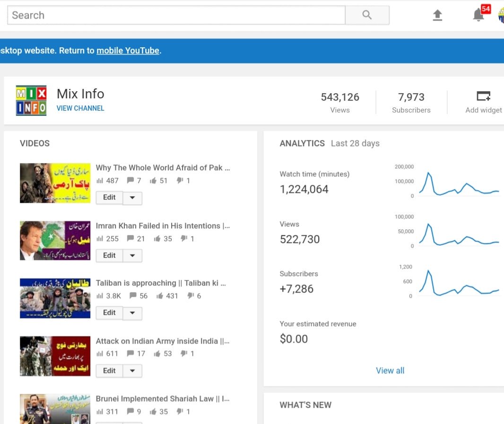Click views icon for Why The Whole World video
This screenshot has height=424, width=504.
click(100, 181)
